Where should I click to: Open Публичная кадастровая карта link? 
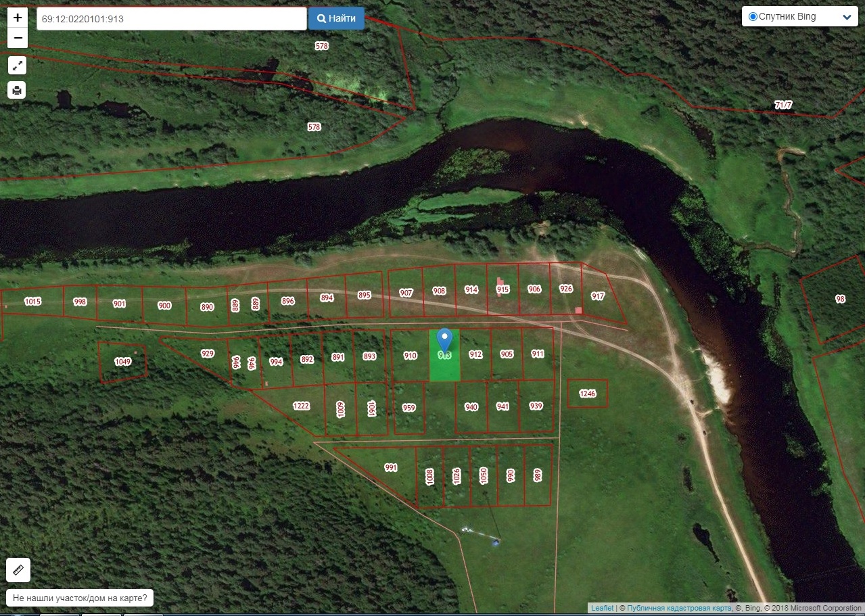[x=679, y=608]
